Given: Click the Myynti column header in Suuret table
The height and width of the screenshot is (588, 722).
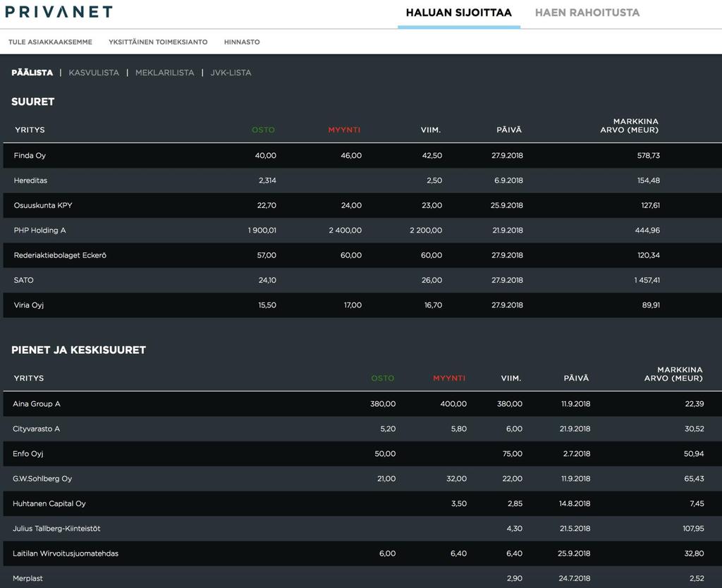Looking at the screenshot, I should 344,130.
